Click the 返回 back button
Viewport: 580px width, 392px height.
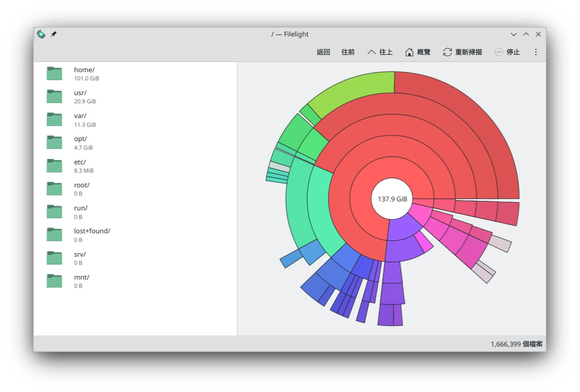(x=323, y=52)
